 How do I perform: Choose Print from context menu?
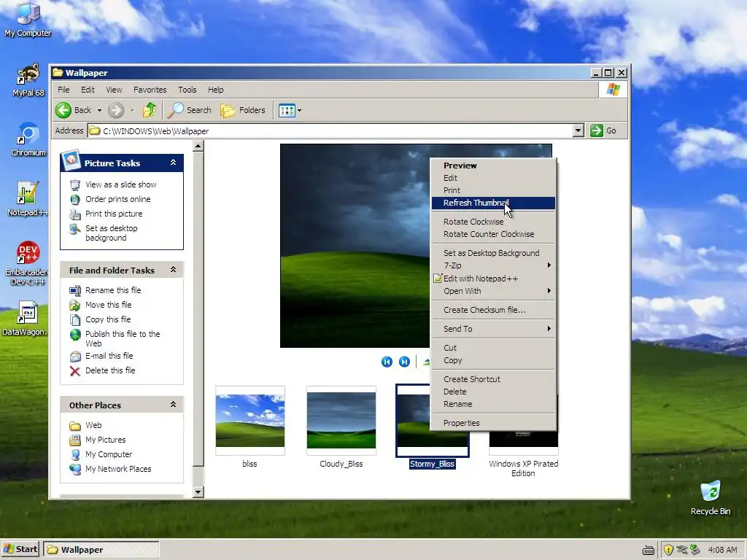[493, 190]
